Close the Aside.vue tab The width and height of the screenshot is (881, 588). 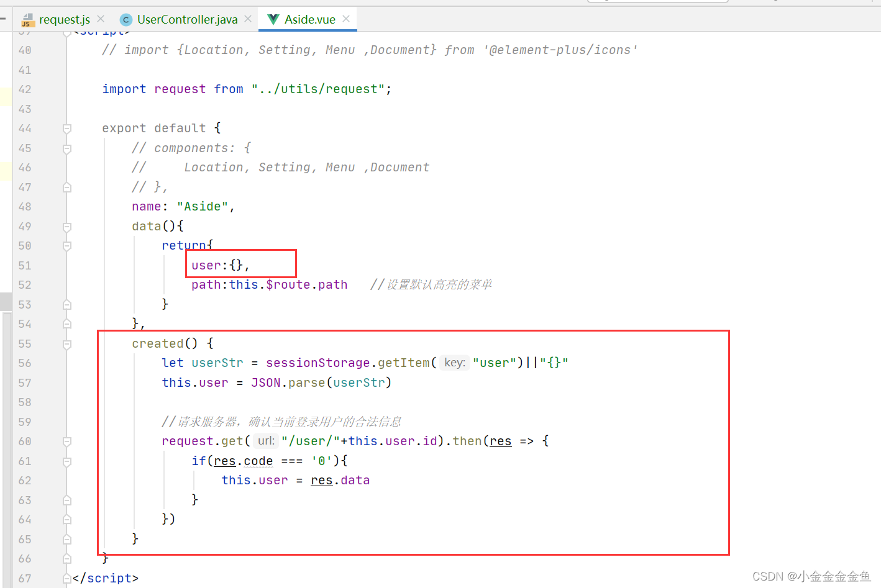click(346, 19)
